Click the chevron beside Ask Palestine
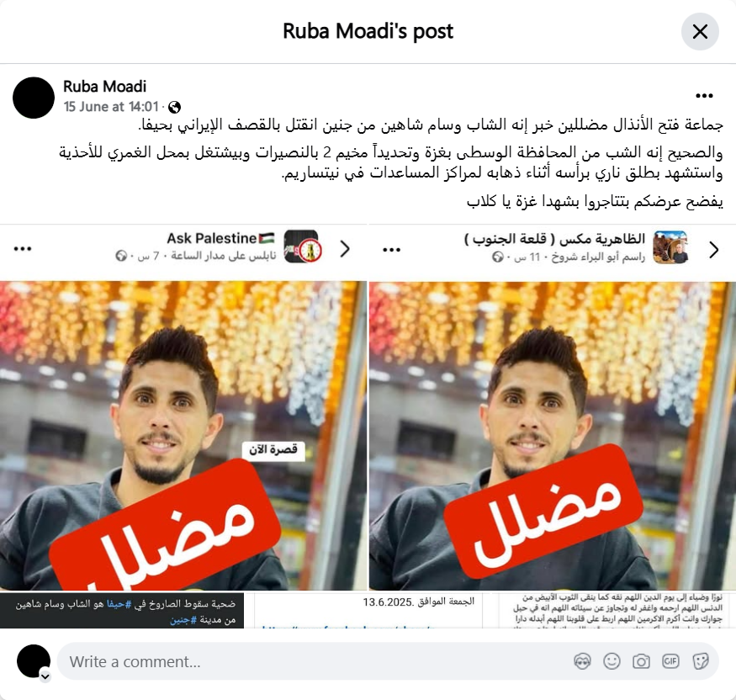Viewport: 736px width, 700px height. [x=345, y=249]
